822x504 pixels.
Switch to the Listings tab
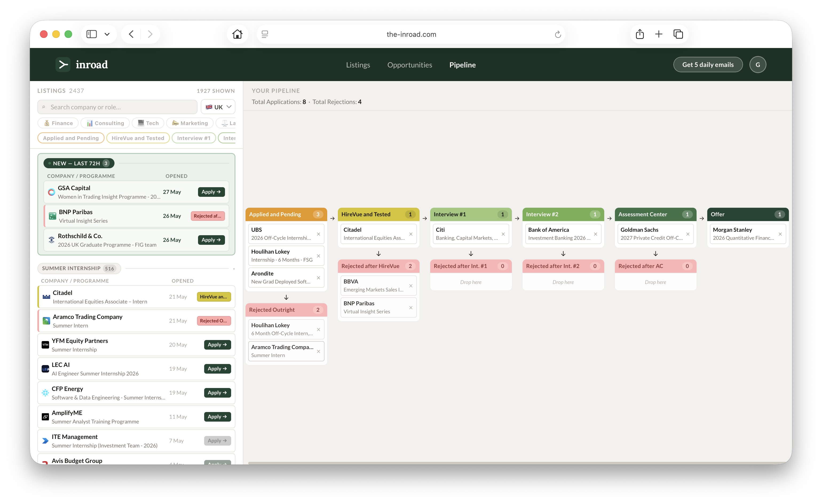[358, 65]
